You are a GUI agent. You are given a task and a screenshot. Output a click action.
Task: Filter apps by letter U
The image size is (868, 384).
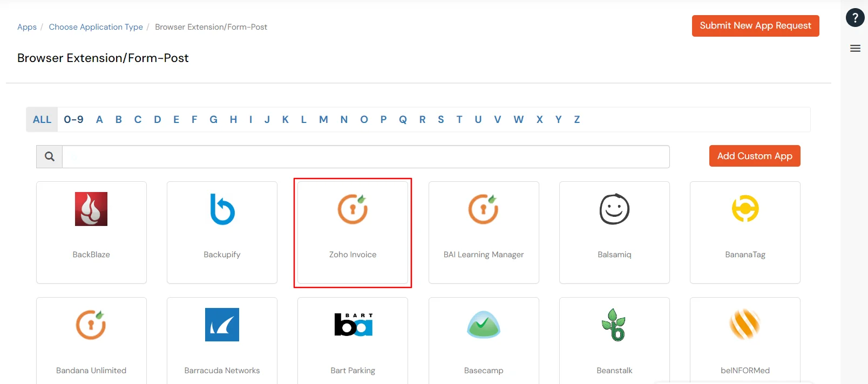click(x=478, y=120)
